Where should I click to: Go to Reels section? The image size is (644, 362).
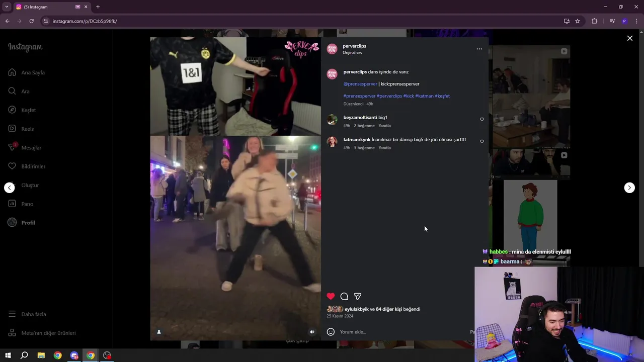21,129
